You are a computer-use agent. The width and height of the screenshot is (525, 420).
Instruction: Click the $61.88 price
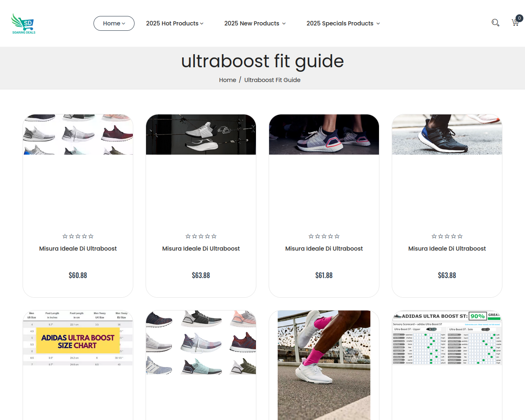[x=324, y=275]
